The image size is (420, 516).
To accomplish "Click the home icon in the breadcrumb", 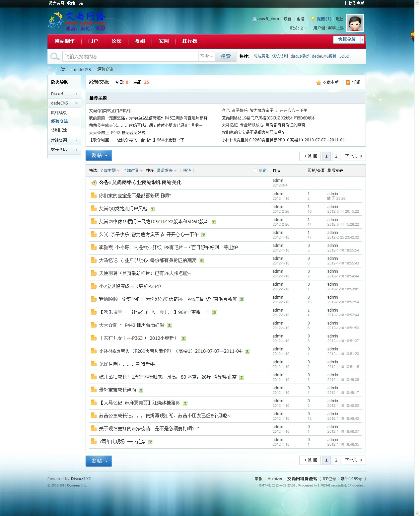I will [50, 69].
